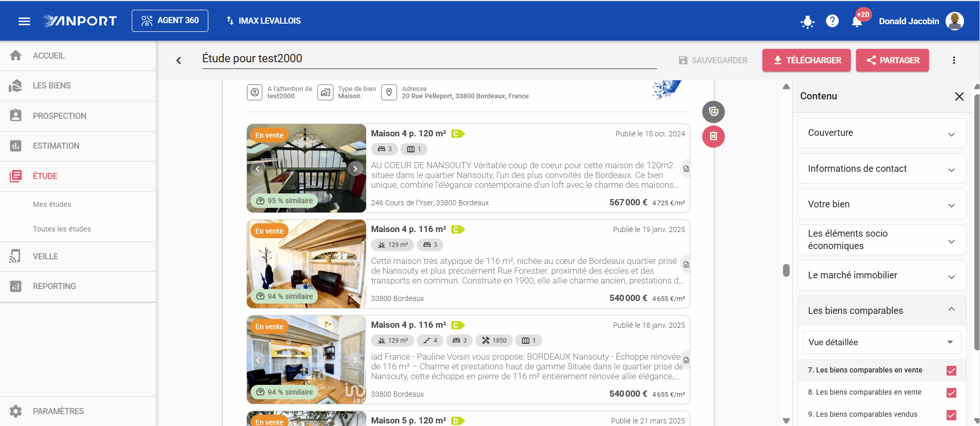Click the Sauvegarder button
Viewport: 980px width, 426px height.
[713, 60]
